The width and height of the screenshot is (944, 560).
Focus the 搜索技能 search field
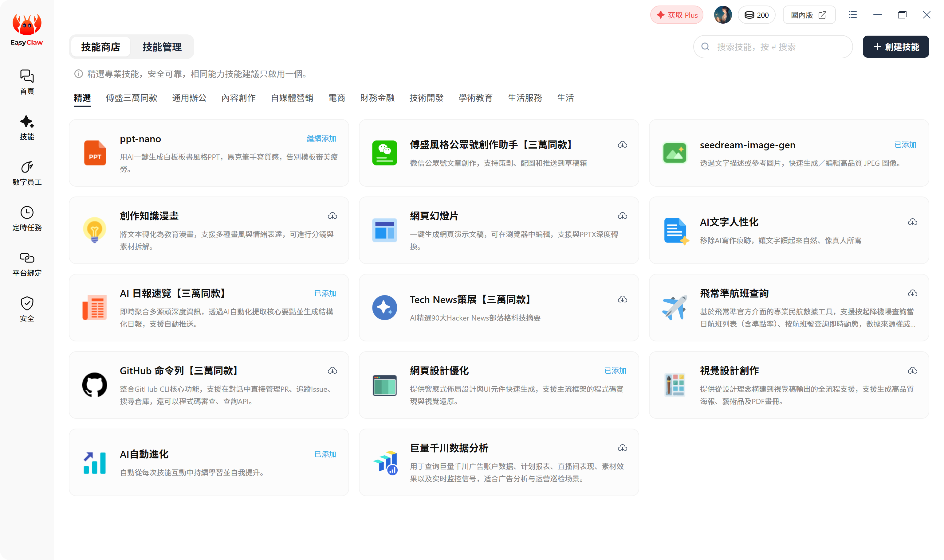[x=773, y=47]
